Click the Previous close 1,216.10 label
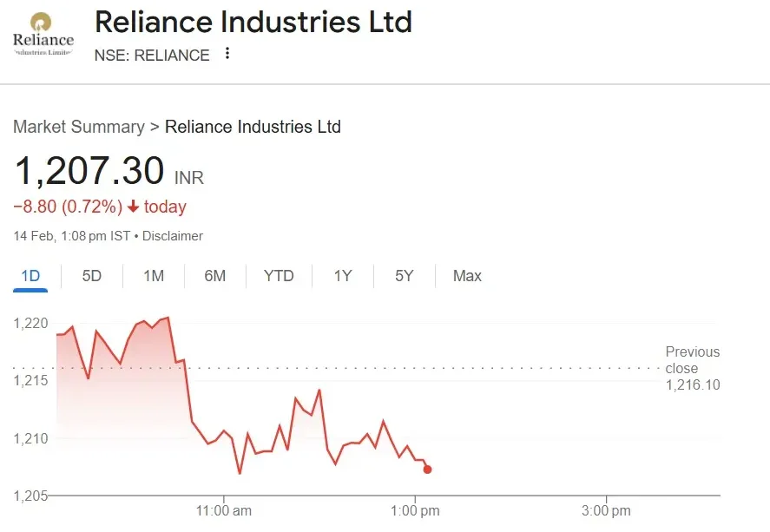The height and width of the screenshot is (532, 770). 693,368
